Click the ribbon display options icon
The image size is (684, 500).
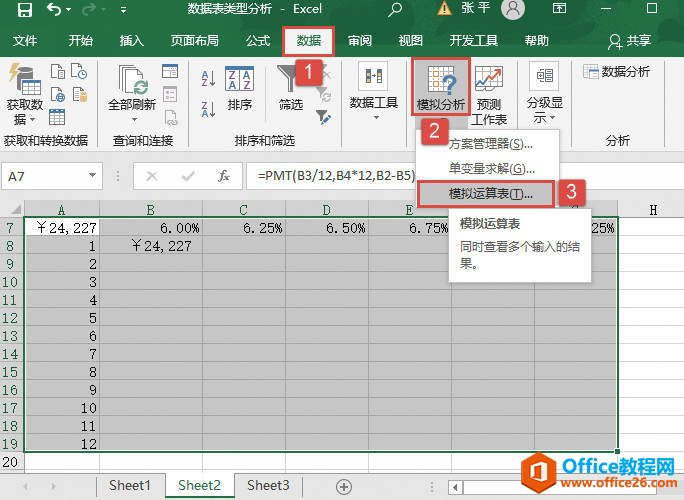[x=559, y=8]
